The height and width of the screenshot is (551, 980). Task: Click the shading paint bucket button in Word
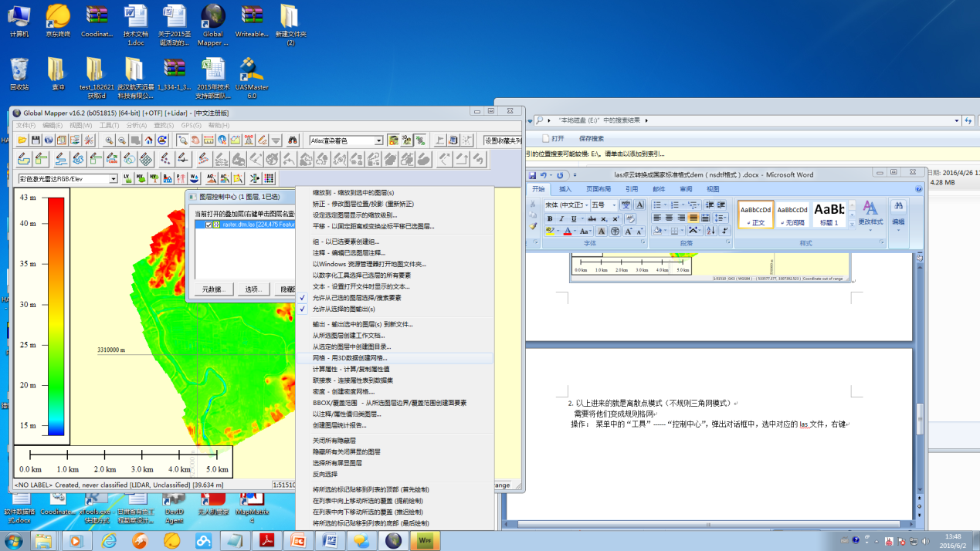[657, 231]
